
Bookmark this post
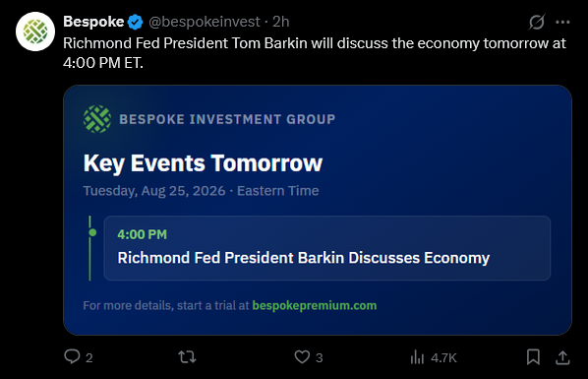click(x=533, y=356)
